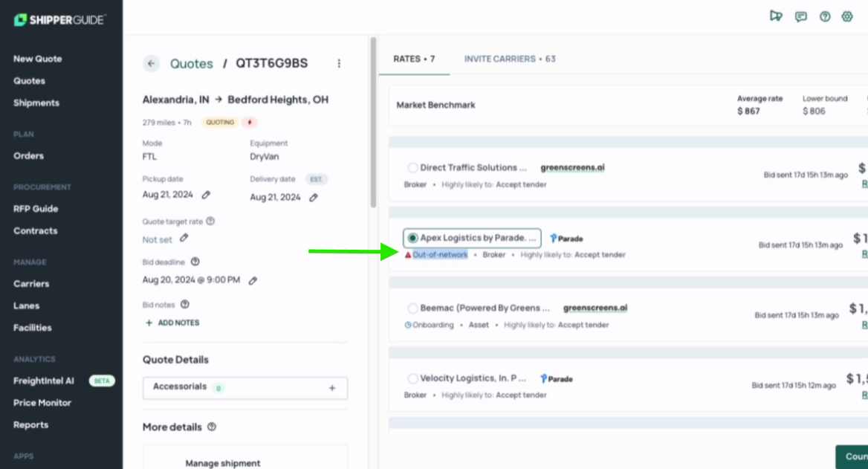Edit the pickup date with its pencil icon
Viewport: 868px width, 469px height.
[x=206, y=195]
